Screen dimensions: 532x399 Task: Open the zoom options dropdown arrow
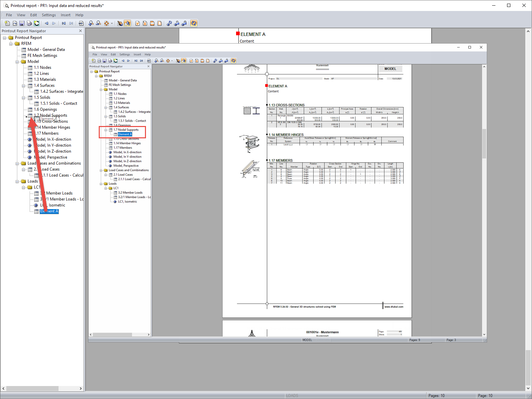[x=112, y=23]
